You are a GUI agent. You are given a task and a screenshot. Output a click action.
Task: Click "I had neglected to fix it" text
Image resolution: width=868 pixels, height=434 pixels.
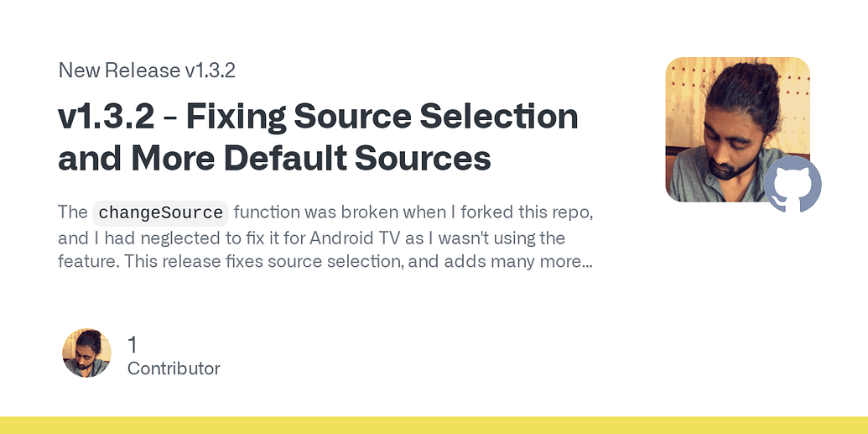point(168,238)
